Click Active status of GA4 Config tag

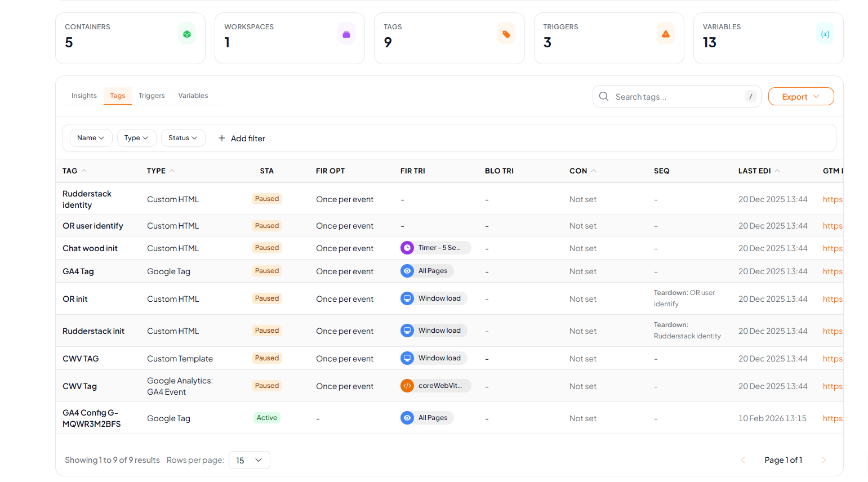[x=267, y=418]
